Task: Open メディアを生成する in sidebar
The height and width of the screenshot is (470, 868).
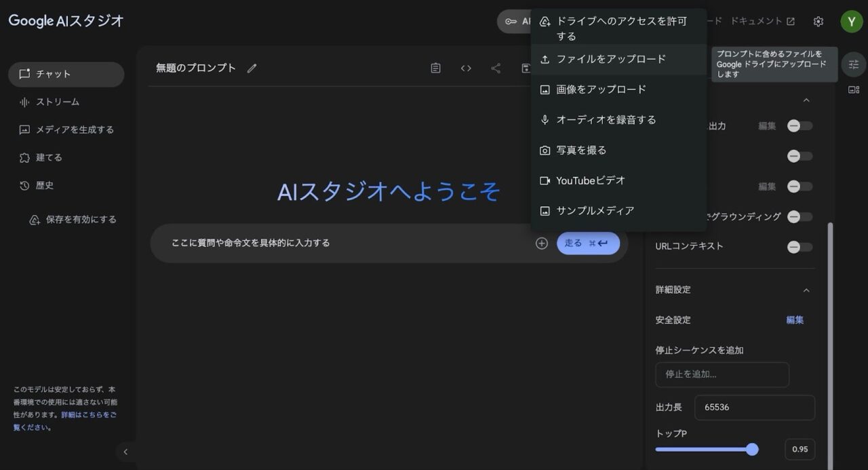Action: pos(66,130)
